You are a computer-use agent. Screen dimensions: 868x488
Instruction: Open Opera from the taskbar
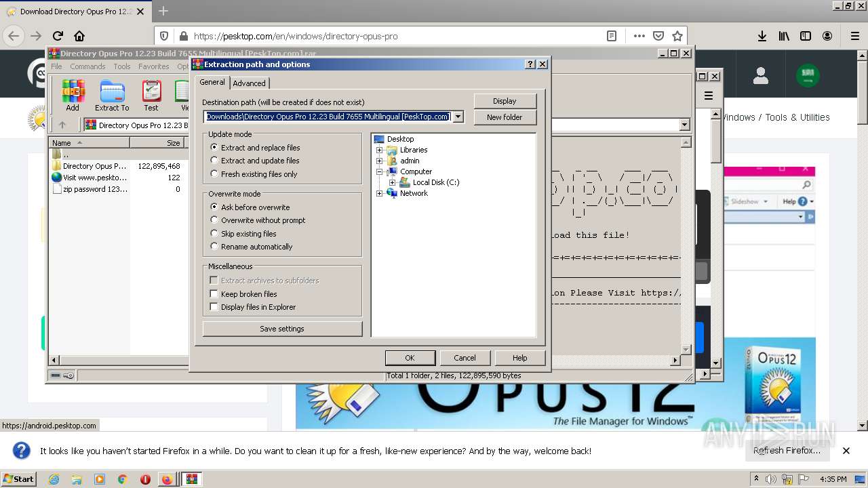tap(145, 479)
